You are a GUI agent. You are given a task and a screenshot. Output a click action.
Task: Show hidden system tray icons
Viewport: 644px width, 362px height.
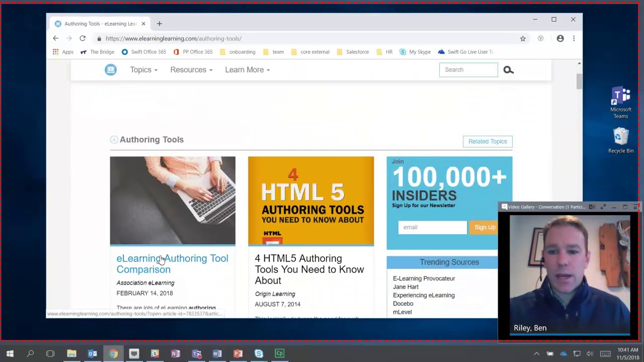(x=536, y=353)
